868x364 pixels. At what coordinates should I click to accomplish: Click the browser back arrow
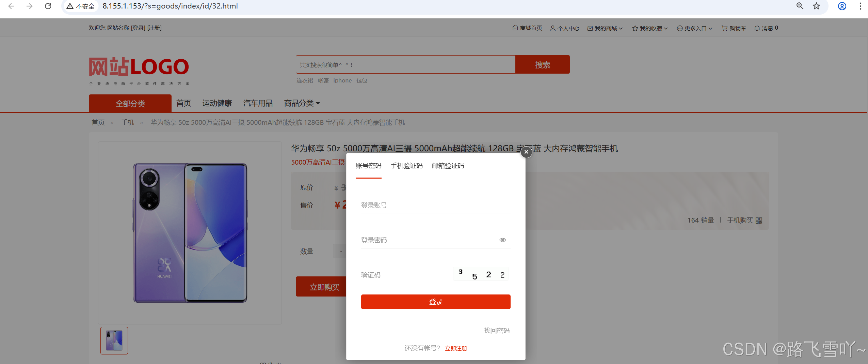point(11,6)
